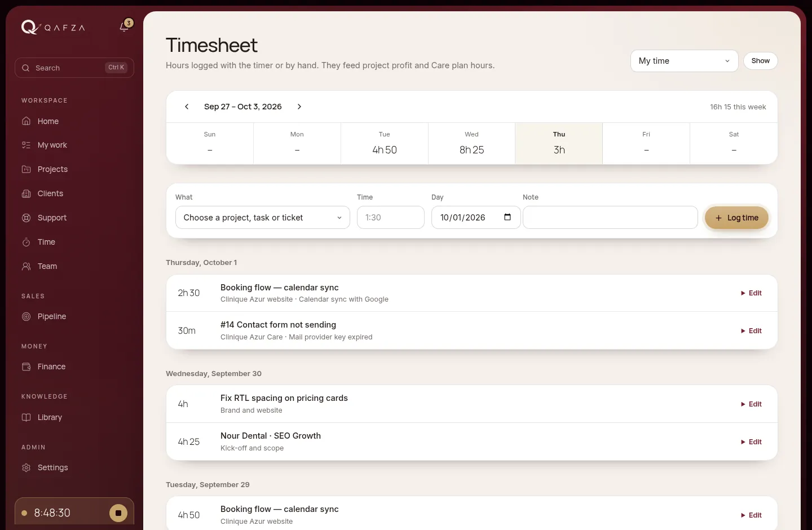This screenshot has width=812, height=530.
Task: Edit Nour Dental SEO Growth entry
Action: coord(751,442)
